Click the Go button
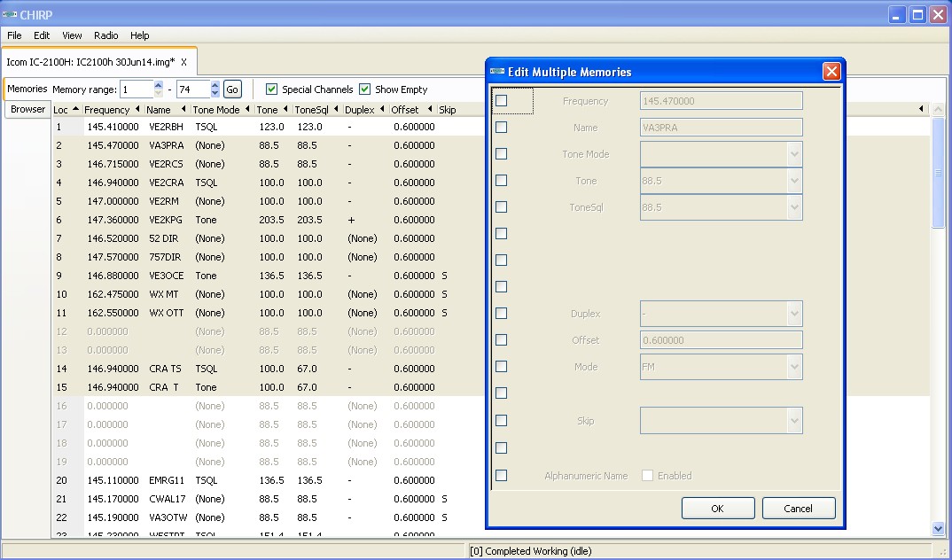 [x=232, y=89]
